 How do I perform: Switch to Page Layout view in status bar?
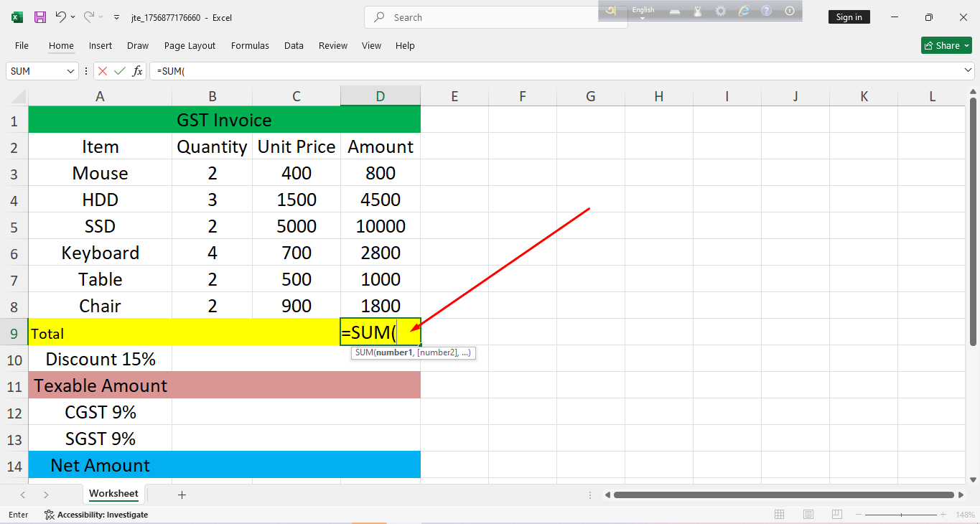[808, 515]
